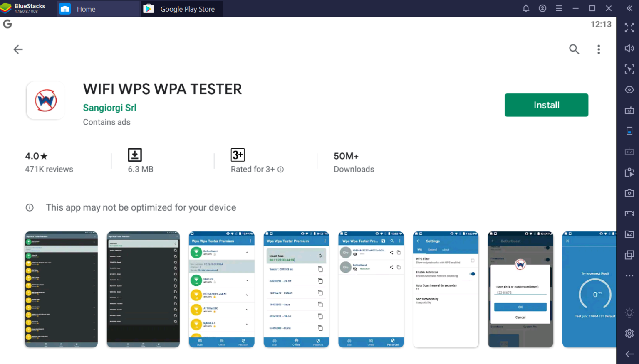Click the WIFI WPS WPA TESTER app icon
Screen dimensions: 639x364
tap(46, 101)
